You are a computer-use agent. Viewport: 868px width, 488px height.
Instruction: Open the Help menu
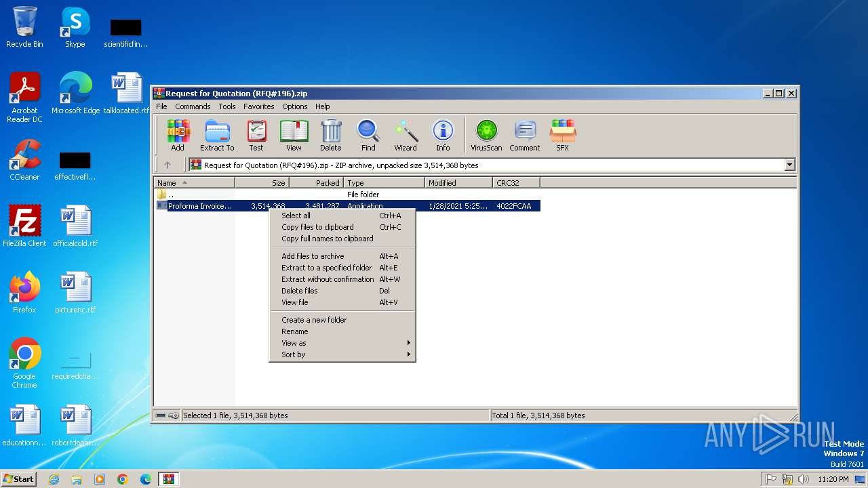point(323,106)
